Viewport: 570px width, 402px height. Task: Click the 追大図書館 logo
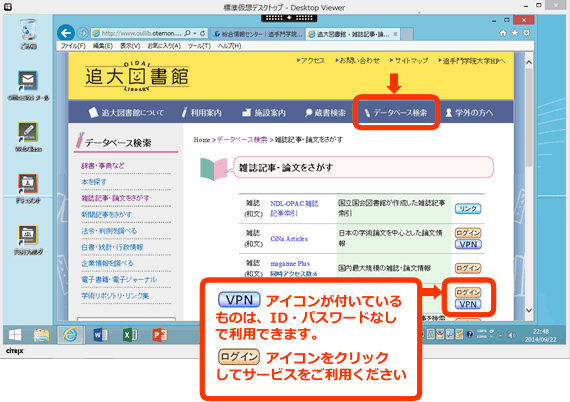[137, 76]
